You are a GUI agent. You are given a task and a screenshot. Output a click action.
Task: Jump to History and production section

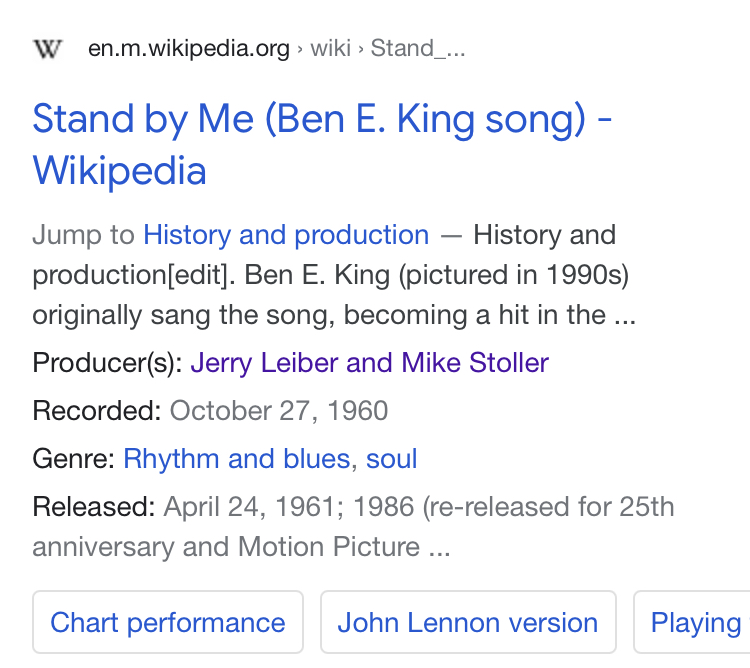(x=286, y=235)
